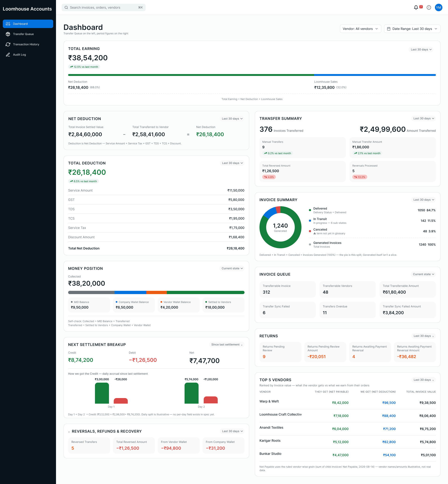Click the MID Balance ₹9,50,000 tile
The width and height of the screenshot is (448, 484).
click(89, 305)
